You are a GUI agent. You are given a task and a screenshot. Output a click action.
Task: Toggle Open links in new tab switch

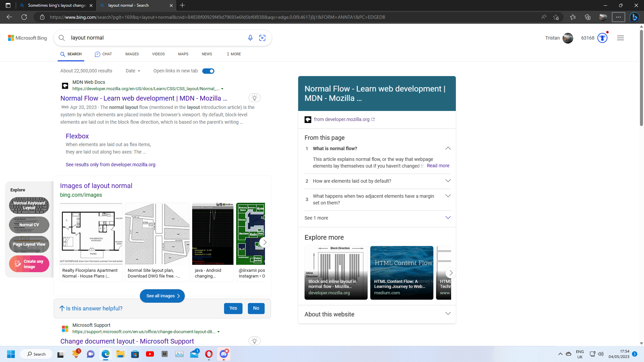[x=208, y=71]
